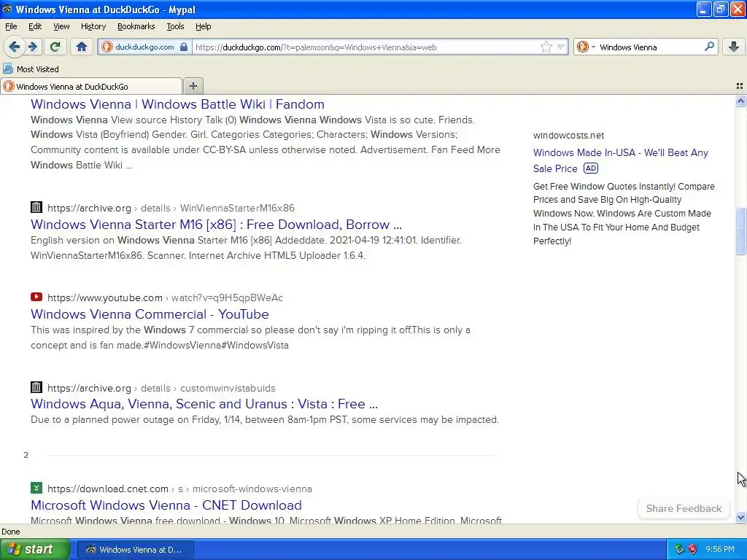Viewport: 747px width, 560px height.
Task: Click the red shield security tray icon
Action: pos(693,549)
